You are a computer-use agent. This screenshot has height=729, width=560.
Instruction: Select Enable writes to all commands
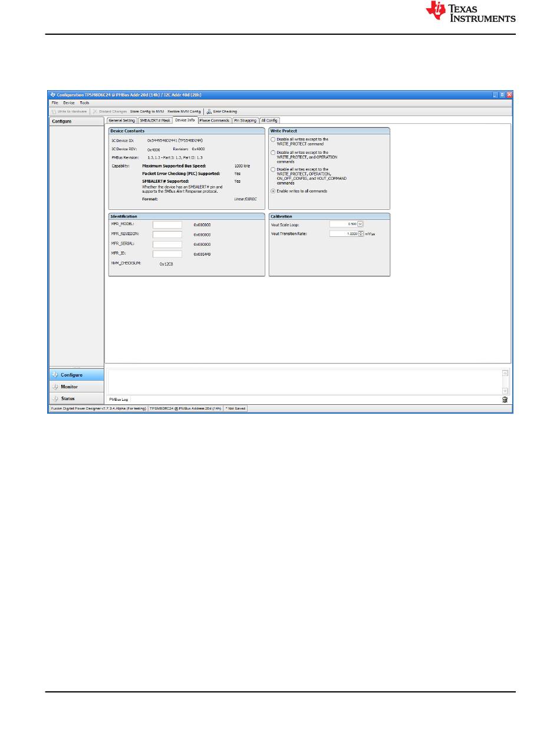click(273, 191)
